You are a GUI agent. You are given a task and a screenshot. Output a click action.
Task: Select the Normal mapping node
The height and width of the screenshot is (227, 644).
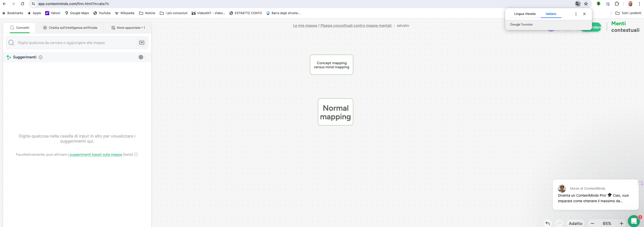pyautogui.click(x=335, y=112)
